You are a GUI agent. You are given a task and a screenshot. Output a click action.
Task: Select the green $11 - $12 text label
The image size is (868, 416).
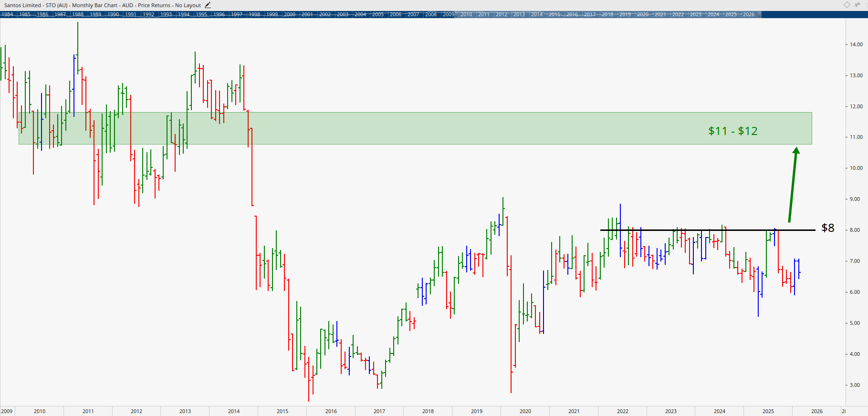[732, 131]
